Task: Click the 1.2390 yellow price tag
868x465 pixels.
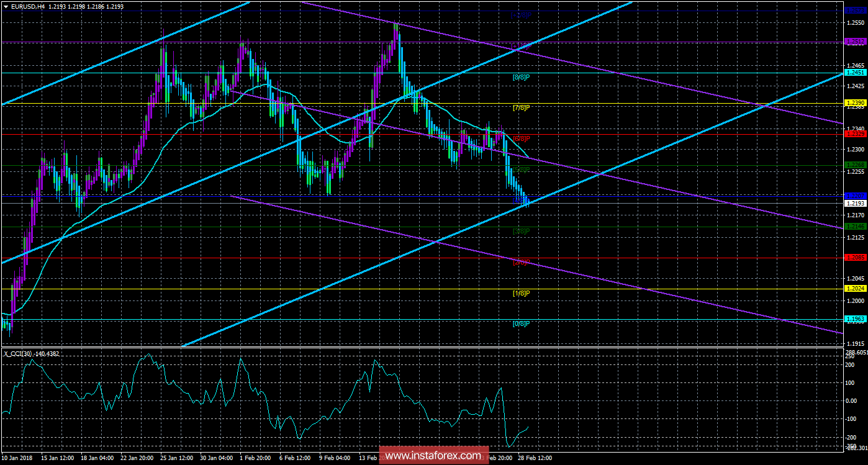Action: pos(855,102)
